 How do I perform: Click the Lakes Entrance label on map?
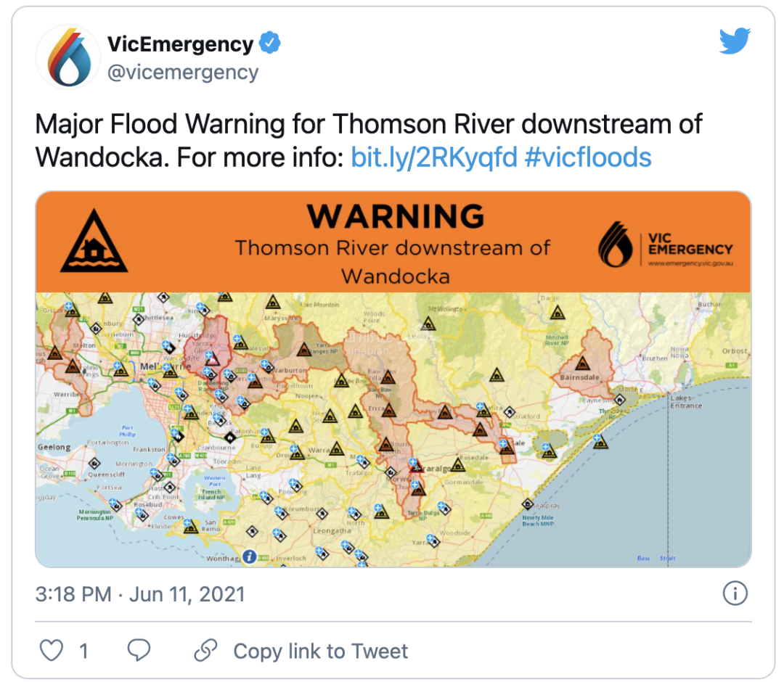click(686, 402)
